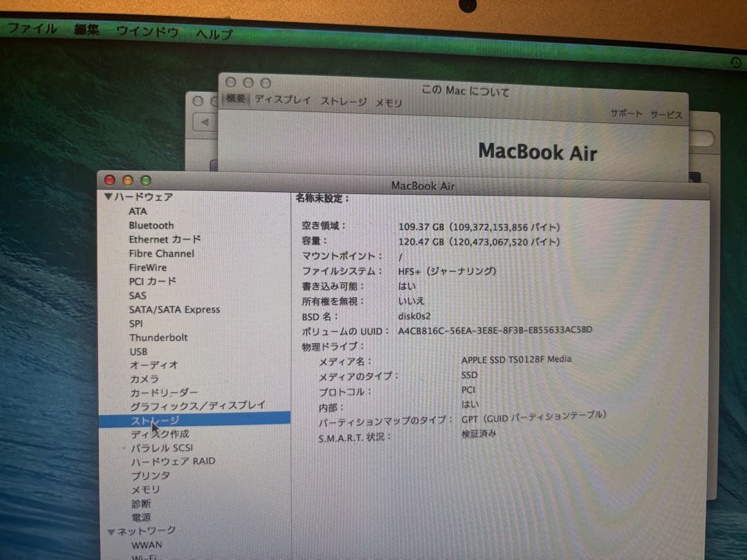747x560 pixels.
Task: Click GPT partition map type value
Action: [x=533, y=417]
